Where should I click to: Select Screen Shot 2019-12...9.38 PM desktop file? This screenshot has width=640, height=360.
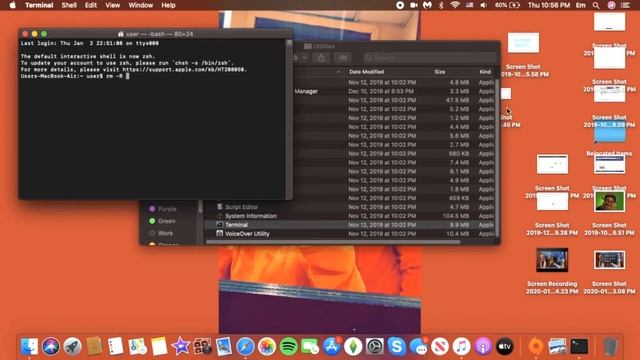[552, 214]
